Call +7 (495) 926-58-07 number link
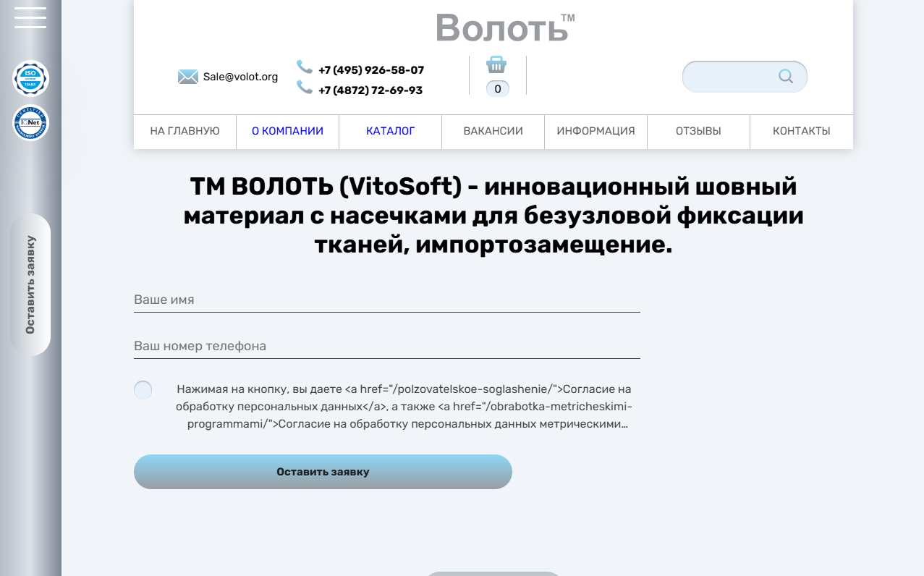Viewport: 924px width, 576px height. click(x=371, y=70)
